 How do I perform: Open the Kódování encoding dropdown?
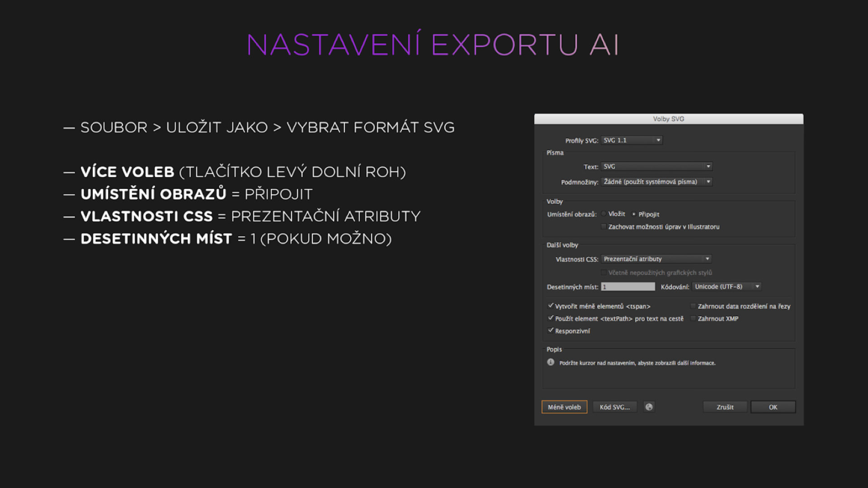point(726,286)
